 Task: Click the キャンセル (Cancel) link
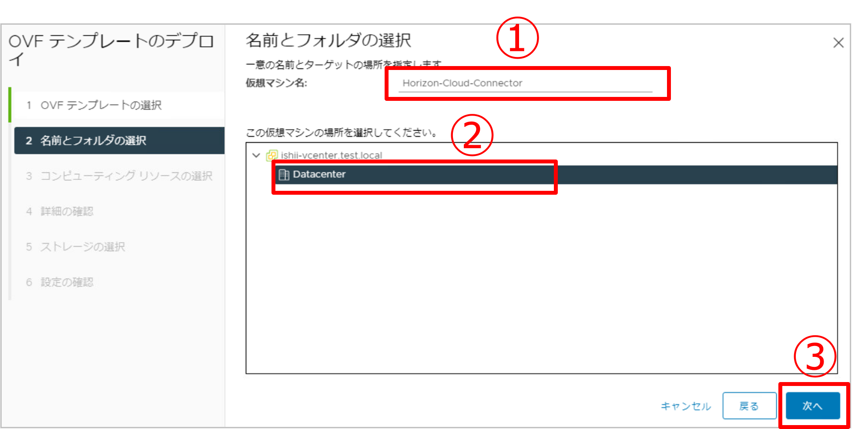pos(686,406)
